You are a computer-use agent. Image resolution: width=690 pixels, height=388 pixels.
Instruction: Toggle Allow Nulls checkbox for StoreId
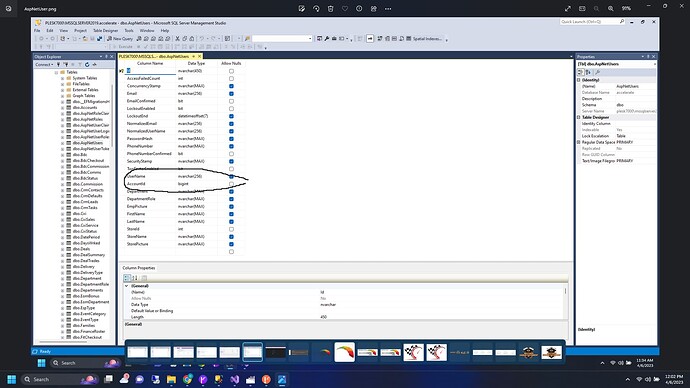pos(231,229)
